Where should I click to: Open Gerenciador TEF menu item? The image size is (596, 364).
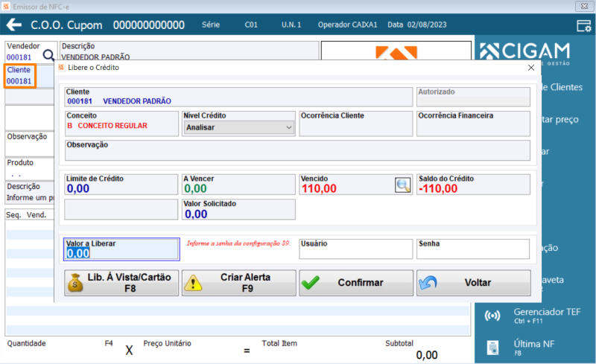point(547,316)
